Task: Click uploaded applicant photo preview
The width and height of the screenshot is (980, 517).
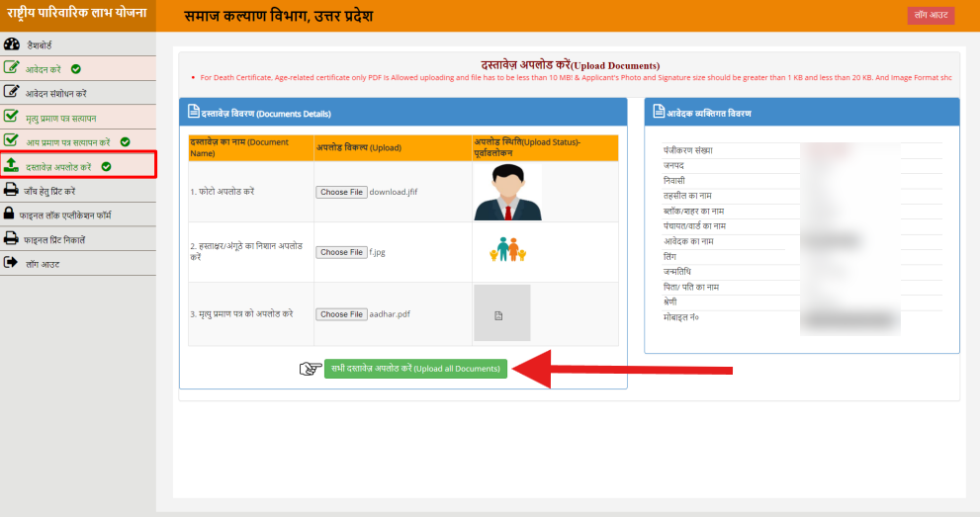Action: pos(507,193)
